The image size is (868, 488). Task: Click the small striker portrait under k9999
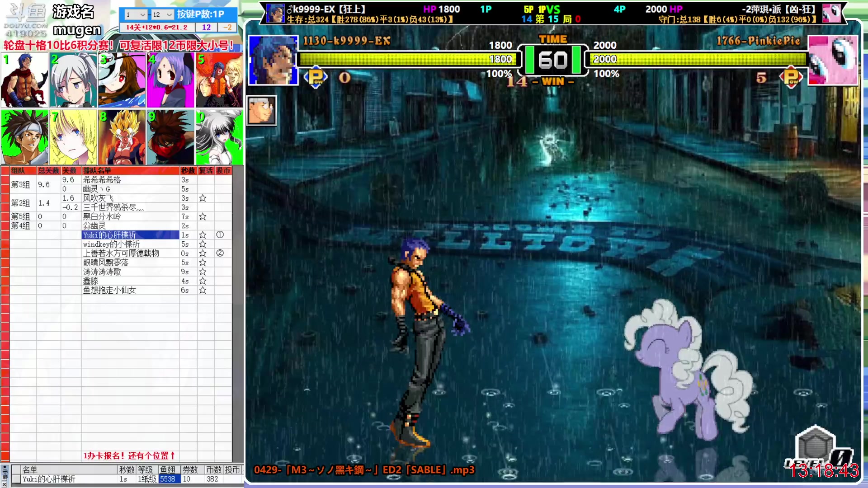tap(261, 110)
